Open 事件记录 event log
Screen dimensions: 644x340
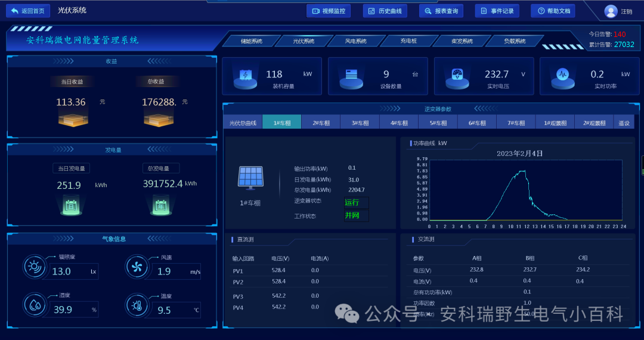pos(497,11)
